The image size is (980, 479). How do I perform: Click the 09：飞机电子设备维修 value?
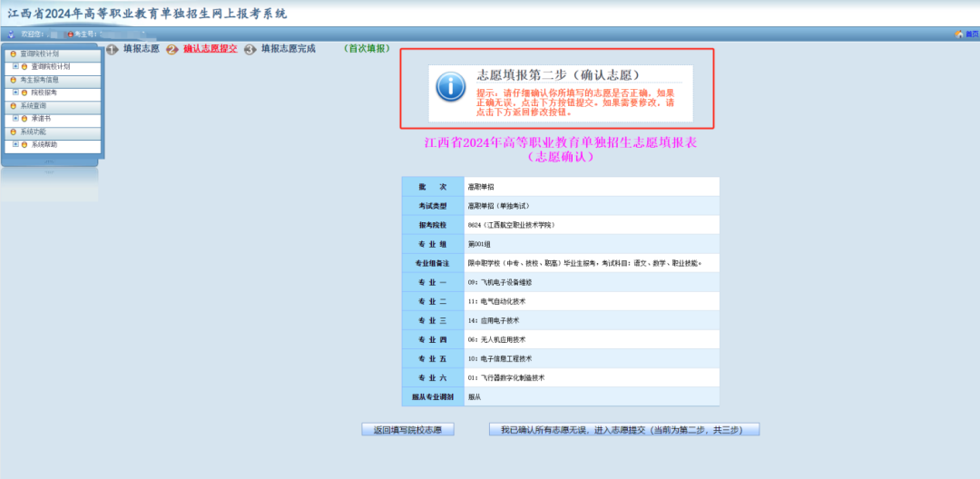(x=499, y=282)
